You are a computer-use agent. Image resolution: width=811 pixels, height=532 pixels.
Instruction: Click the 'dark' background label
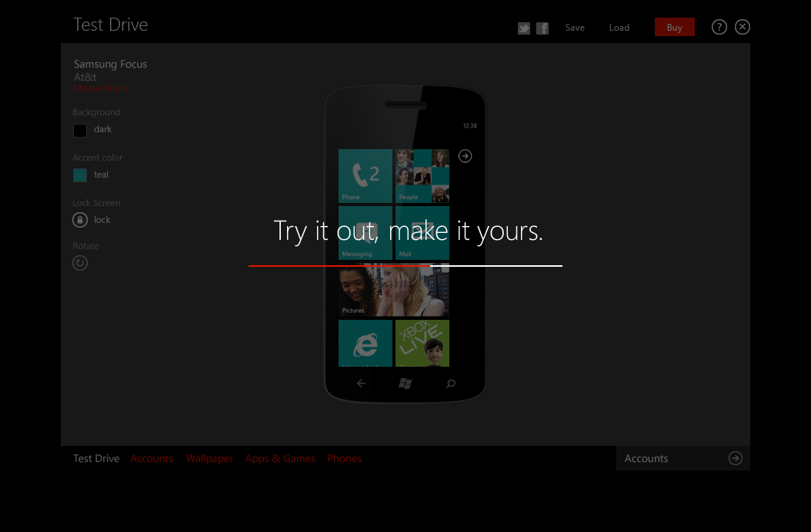click(102, 129)
